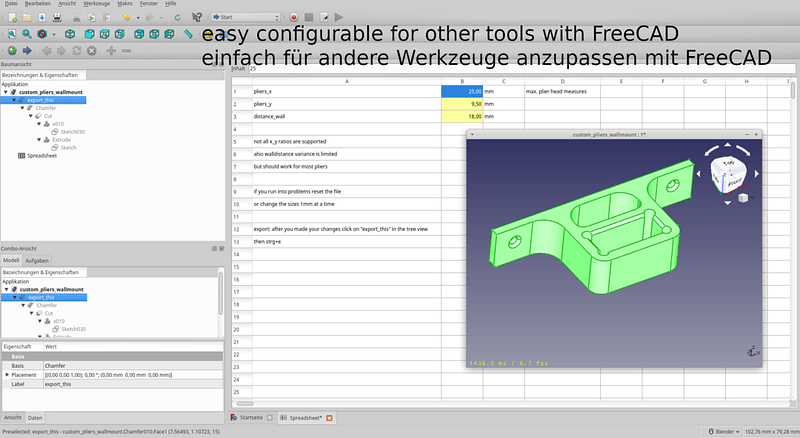The image size is (800, 438).
Task: Open the Datei menu
Action: click(x=10, y=4)
